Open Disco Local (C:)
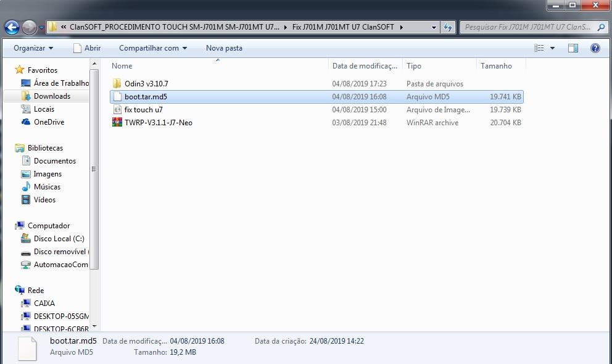The height and width of the screenshot is (364, 612). pos(52,238)
